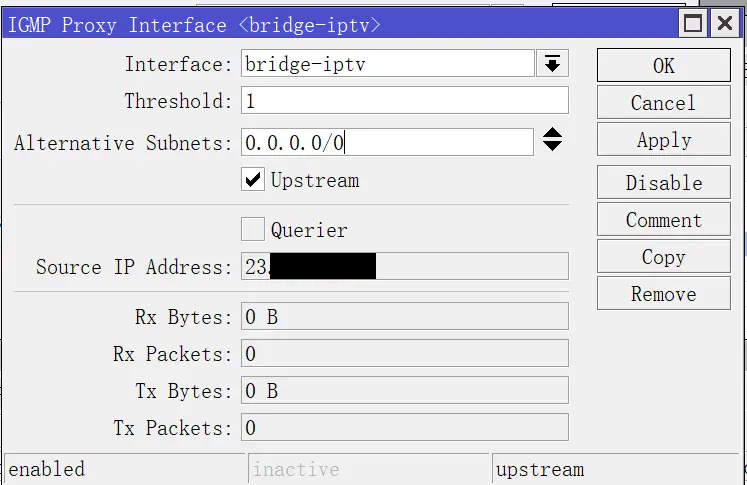
Task: Click the bridge-iptv Interface combo box
Action: coord(387,63)
